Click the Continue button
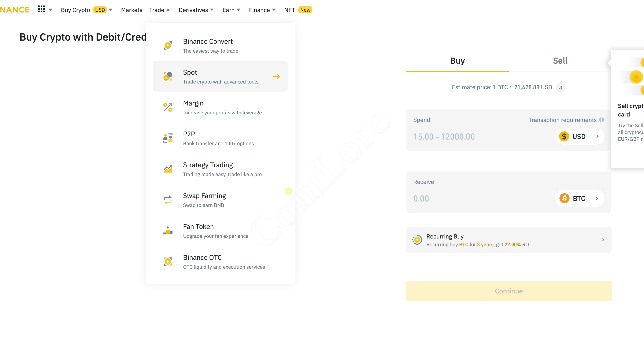The width and height of the screenshot is (644, 359). (509, 291)
